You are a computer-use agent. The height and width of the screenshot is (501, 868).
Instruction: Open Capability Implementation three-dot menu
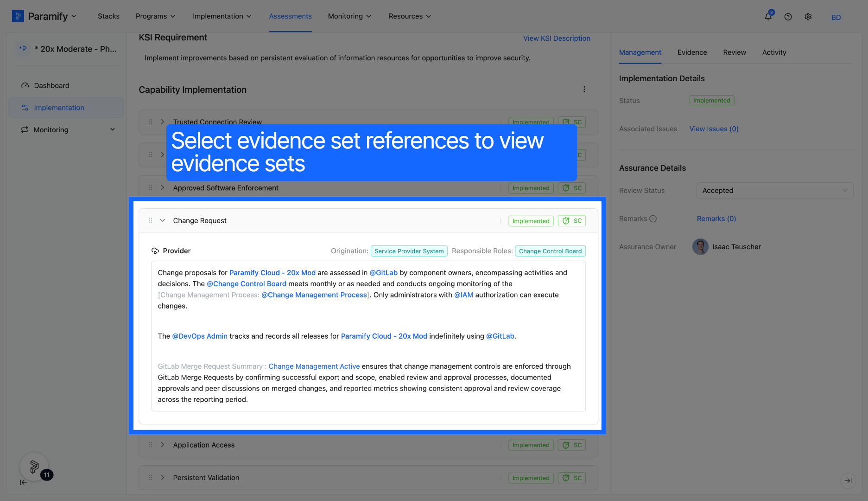[584, 90]
